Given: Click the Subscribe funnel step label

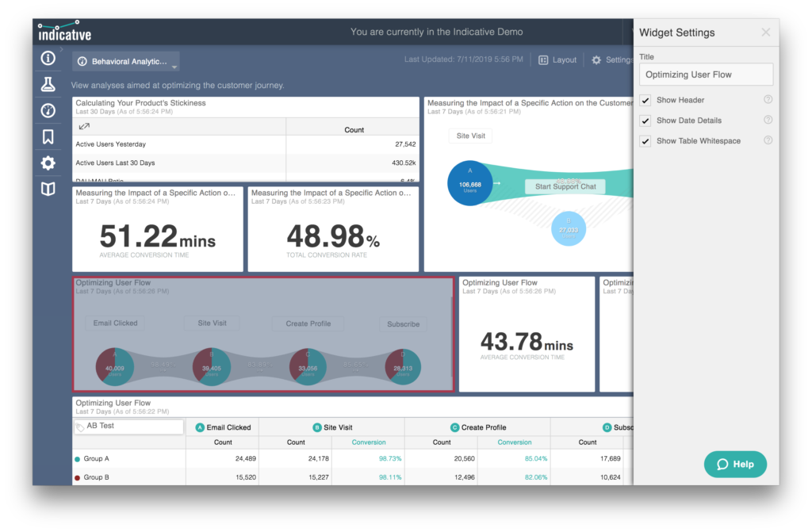Looking at the screenshot, I should click(403, 324).
